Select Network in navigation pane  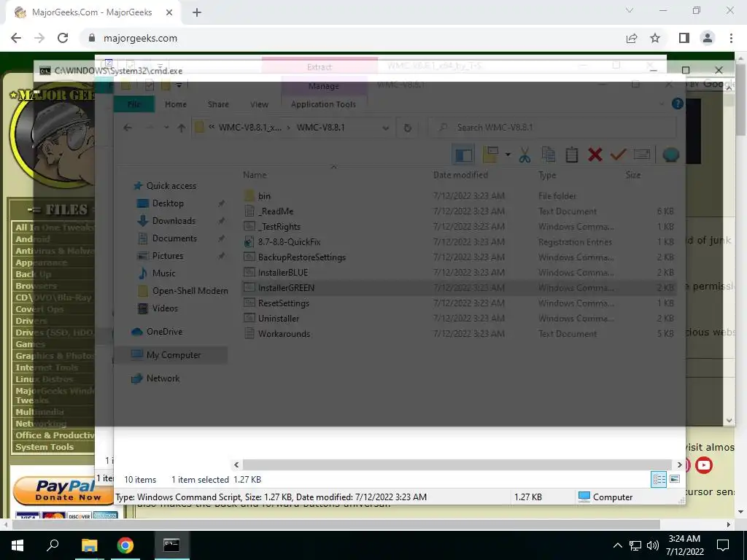(x=163, y=378)
